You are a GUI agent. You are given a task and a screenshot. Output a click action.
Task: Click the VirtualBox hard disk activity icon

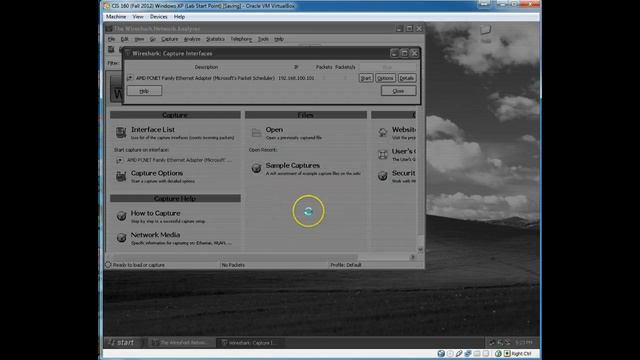(x=441, y=353)
